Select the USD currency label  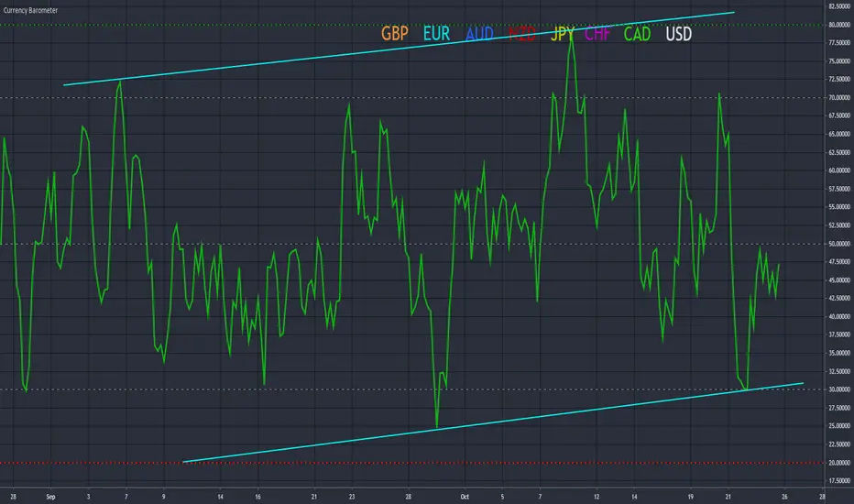(679, 34)
